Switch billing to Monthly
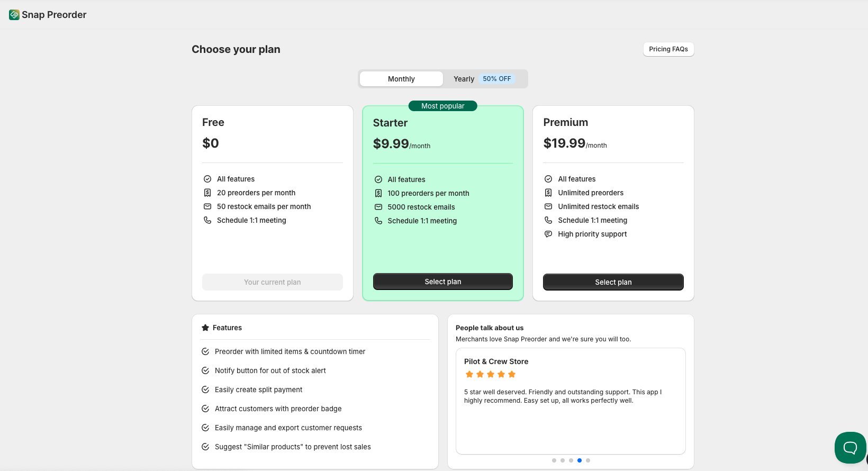The image size is (868, 471). tap(401, 79)
